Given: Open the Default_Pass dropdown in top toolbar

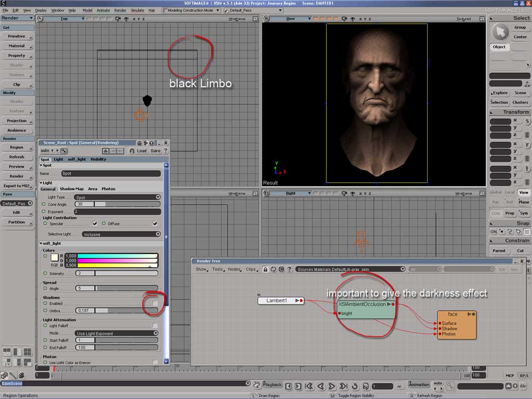Looking at the screenshot, I should [x=254, y=10].
